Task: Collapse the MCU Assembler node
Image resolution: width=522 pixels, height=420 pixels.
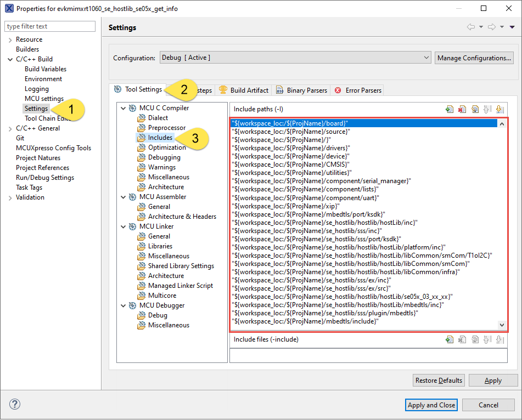Action: (x=123, y=197)
